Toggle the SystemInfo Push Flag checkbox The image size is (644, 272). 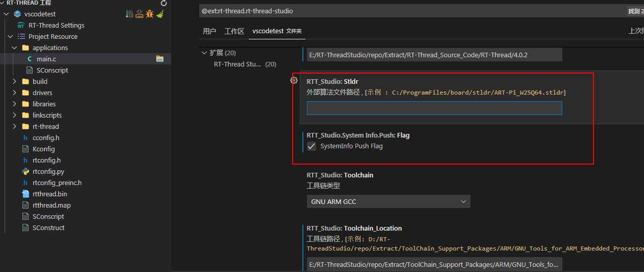click(x=312, y=146)
